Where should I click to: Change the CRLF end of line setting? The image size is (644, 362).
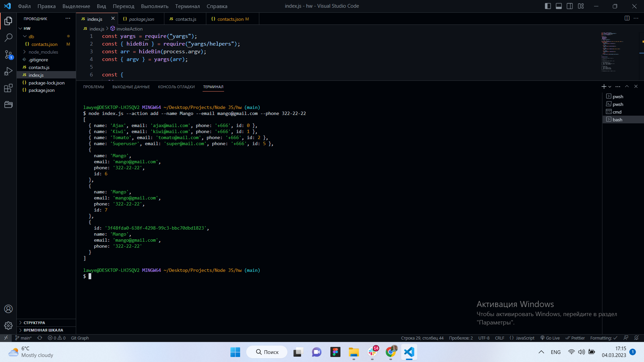click(x=499, y=338)
